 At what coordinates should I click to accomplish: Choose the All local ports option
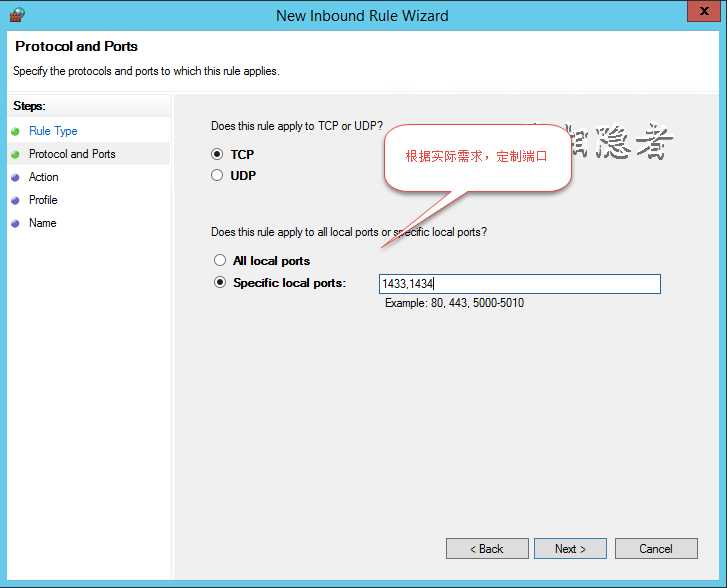(x=220, y=260)
